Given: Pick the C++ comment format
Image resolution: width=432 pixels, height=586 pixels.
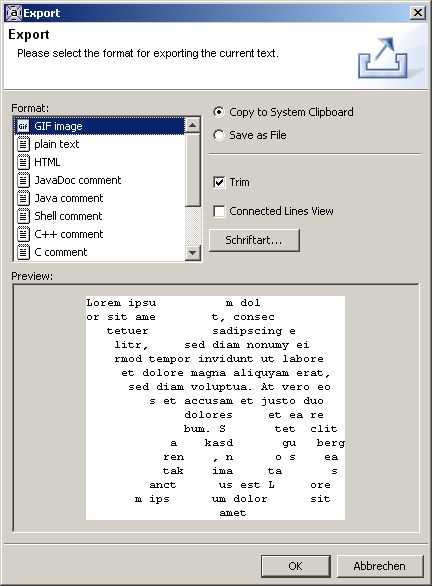Looking at the screenshot, I should click(99, 234).
